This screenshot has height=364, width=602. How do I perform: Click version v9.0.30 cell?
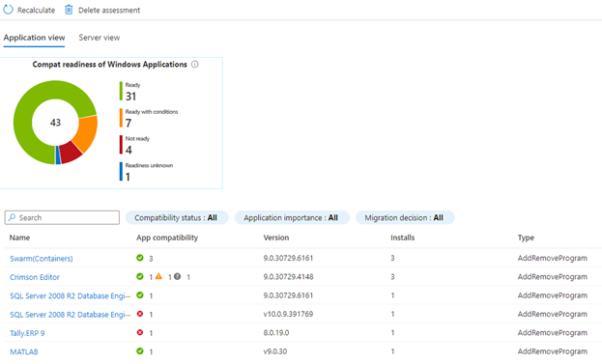(x=274, y=351)
